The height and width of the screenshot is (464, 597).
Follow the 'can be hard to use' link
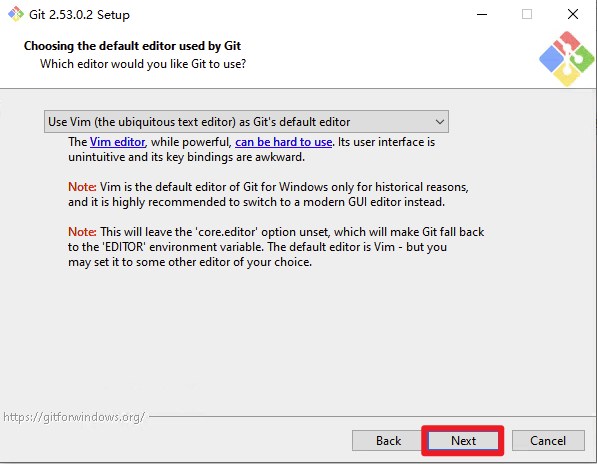coord(284,142)
